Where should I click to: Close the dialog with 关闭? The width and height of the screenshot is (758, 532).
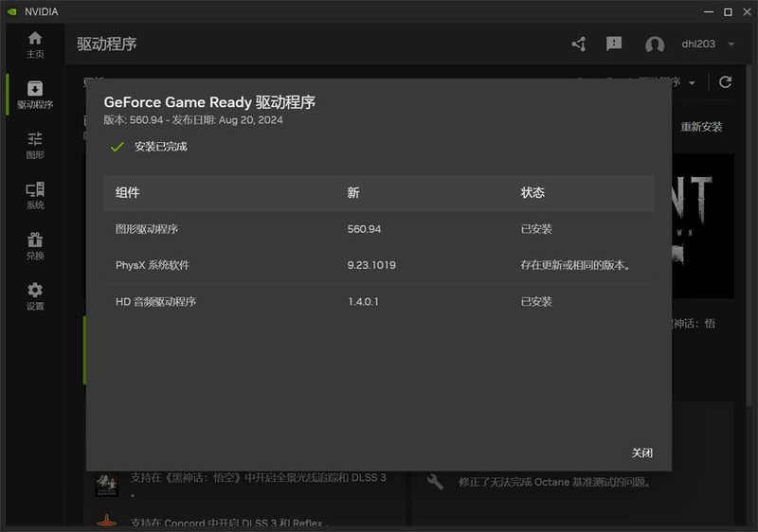(x=642, y=452)
